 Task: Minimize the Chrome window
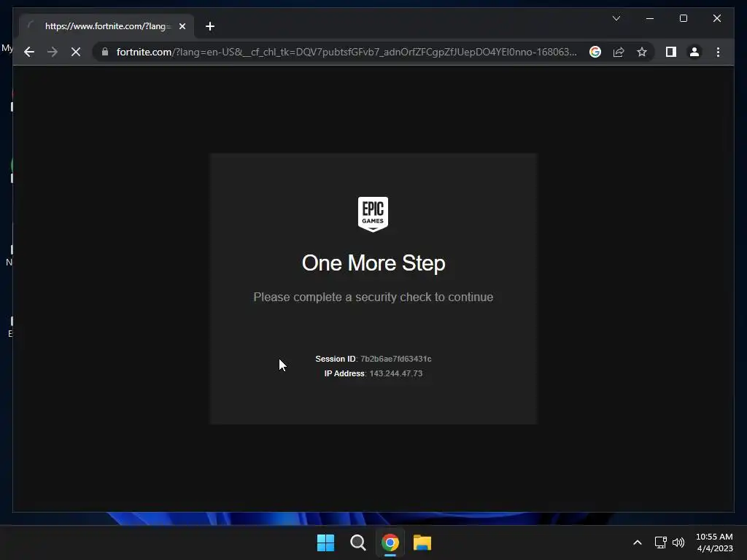click(x=650, y=18)
